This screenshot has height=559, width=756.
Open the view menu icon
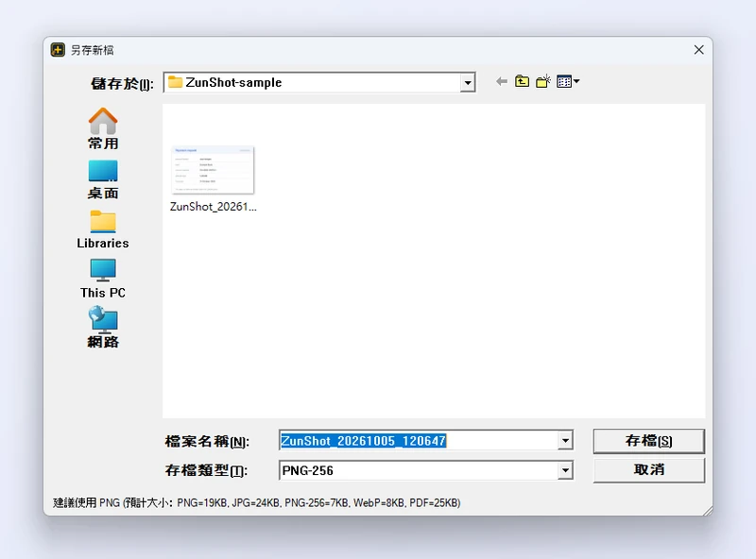tap(568, 81)
